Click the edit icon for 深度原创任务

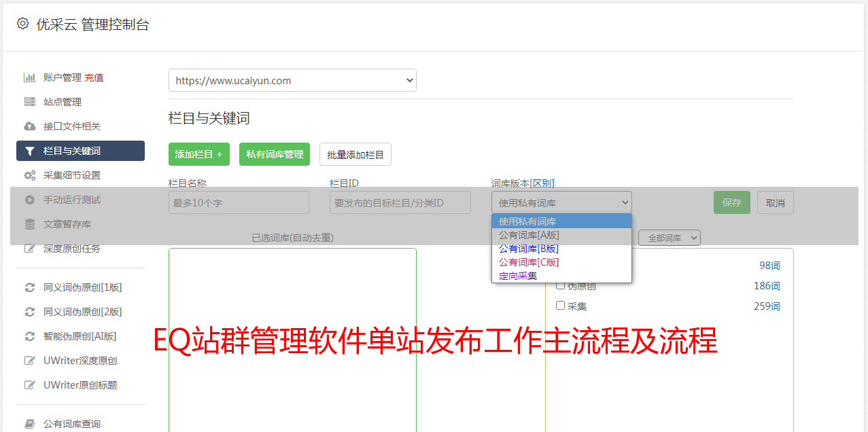point(30,249)
